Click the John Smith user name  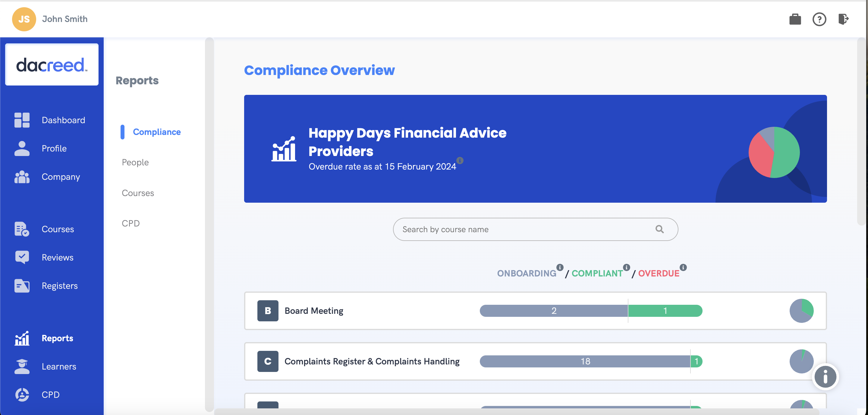[65, 19]
